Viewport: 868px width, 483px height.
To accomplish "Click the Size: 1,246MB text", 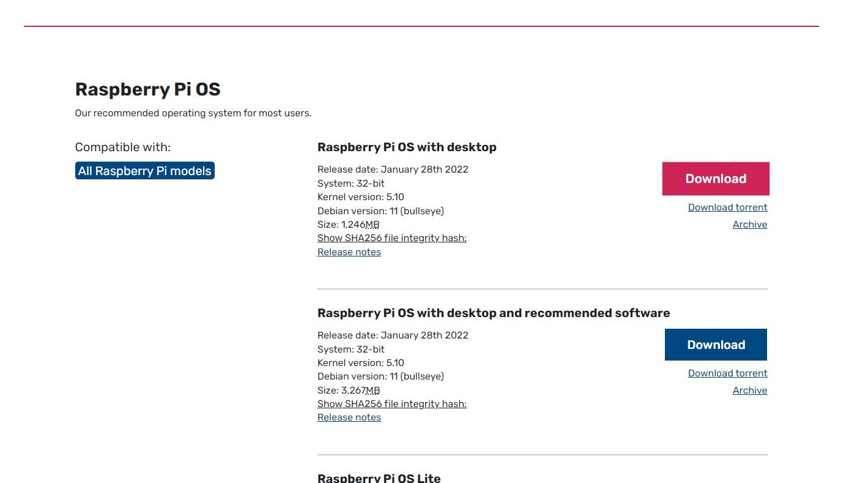I will click(349, 225).
